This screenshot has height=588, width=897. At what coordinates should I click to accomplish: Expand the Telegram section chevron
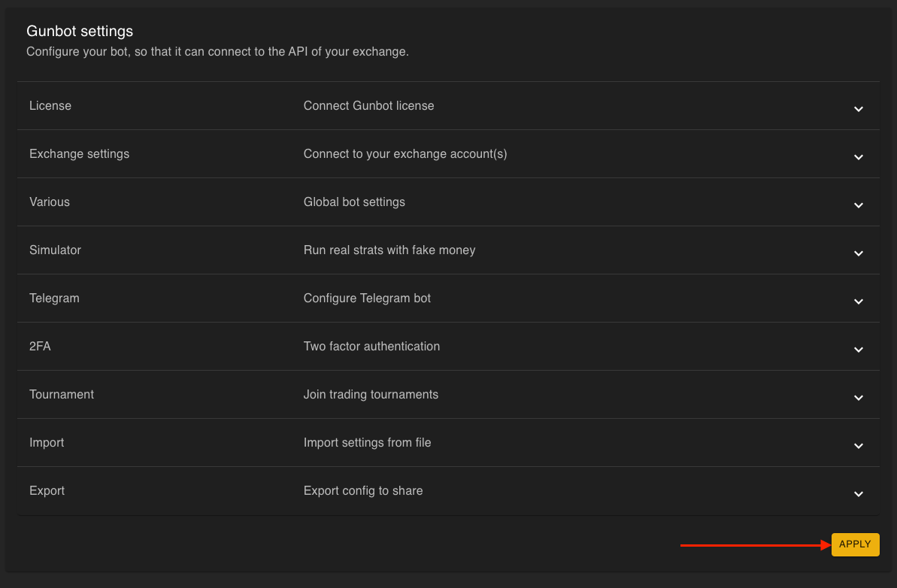[858, 301]
